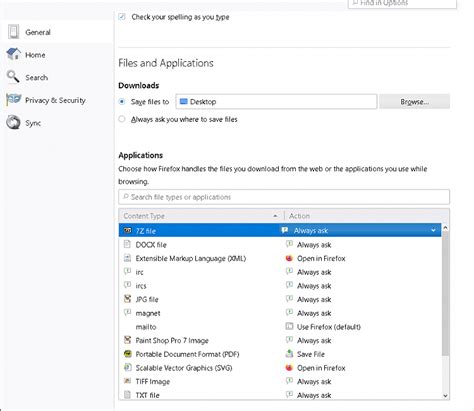This screenshot has width=474, height=411.
Task: Click the Privacy mask icon
Action: tap(13, 99)
